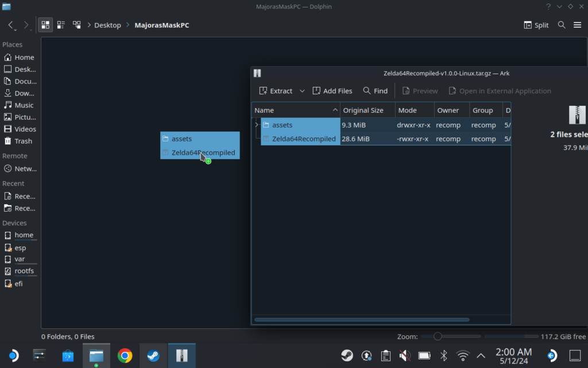This screenshot has width=588, height=368.
Task: Go back in Dolphin navigation
Action: point(11,25)
